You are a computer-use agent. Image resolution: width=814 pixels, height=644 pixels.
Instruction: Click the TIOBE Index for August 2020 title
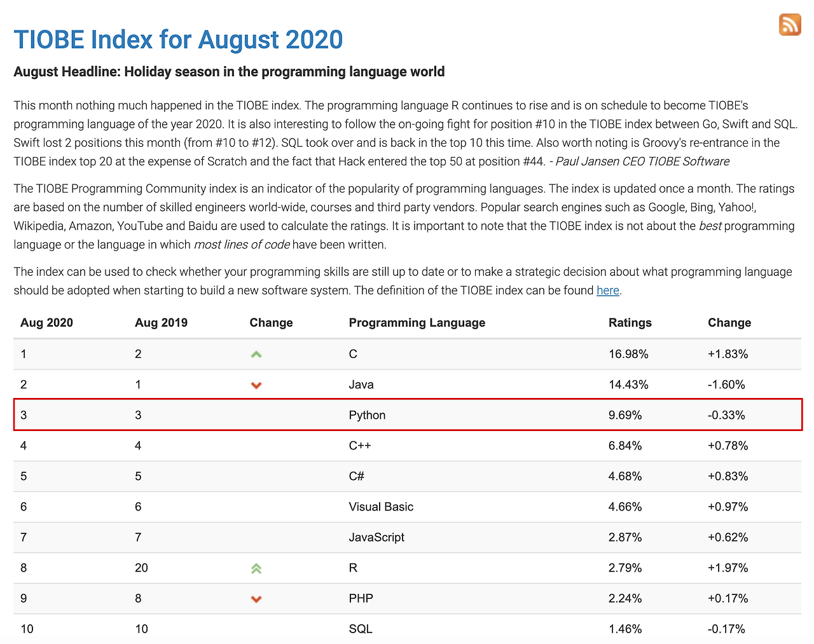tap(178, 39)
